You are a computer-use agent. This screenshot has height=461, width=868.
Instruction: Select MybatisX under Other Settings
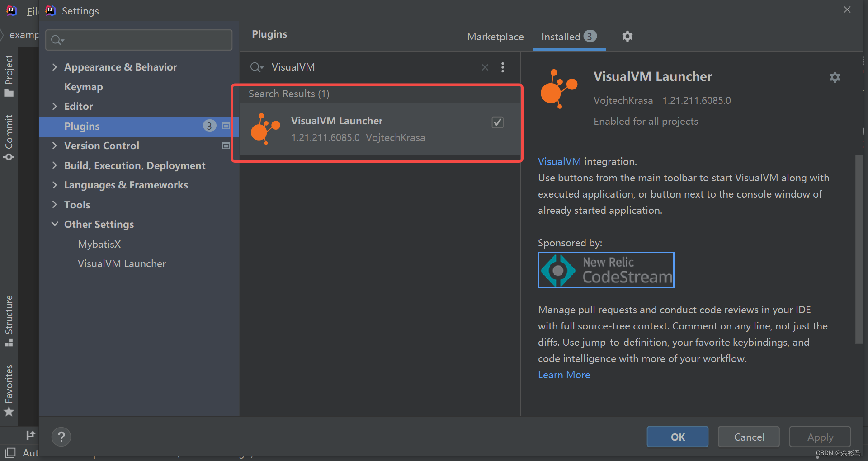point(99,244)
